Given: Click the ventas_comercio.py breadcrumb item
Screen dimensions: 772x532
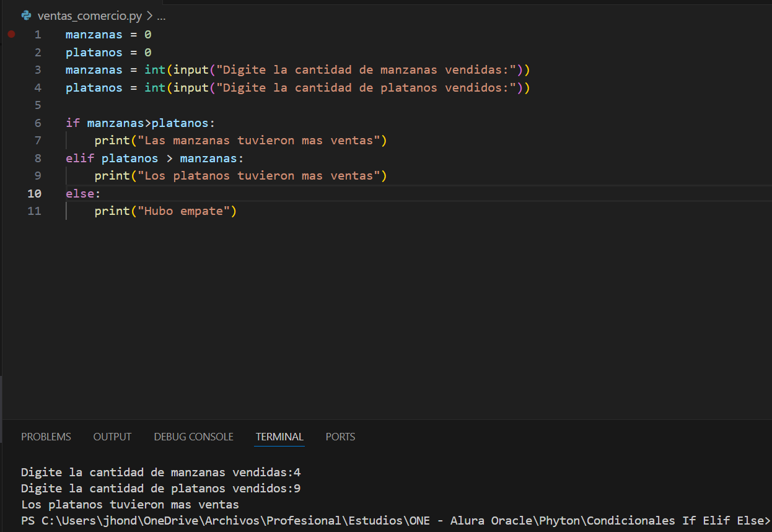Looking at the screenshot, I should tap(89, 15).
